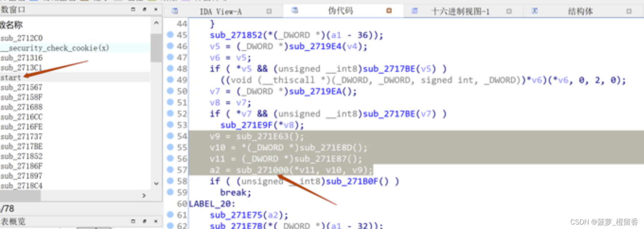
Task: Click sub_271B0F call on line 58
Action: coord(352,181)
